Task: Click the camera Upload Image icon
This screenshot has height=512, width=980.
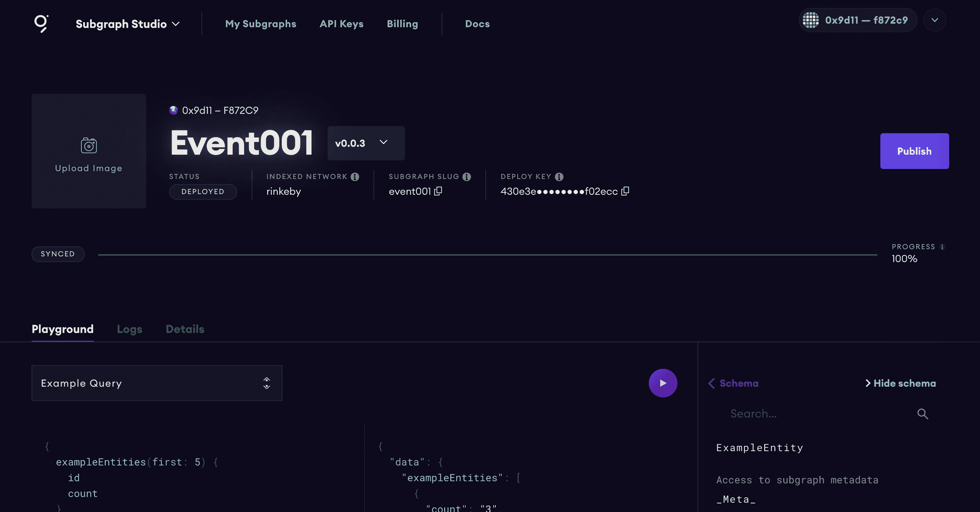Action: point(89,146)
